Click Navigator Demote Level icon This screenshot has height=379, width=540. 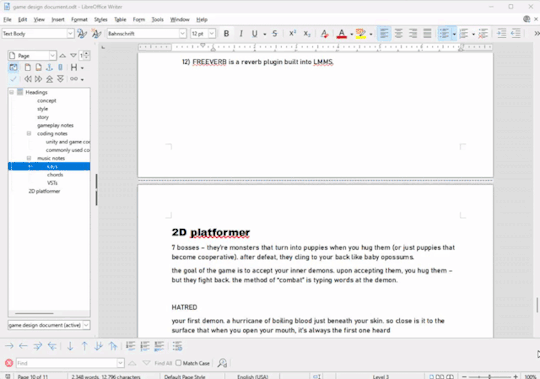(x=39, y=79)
